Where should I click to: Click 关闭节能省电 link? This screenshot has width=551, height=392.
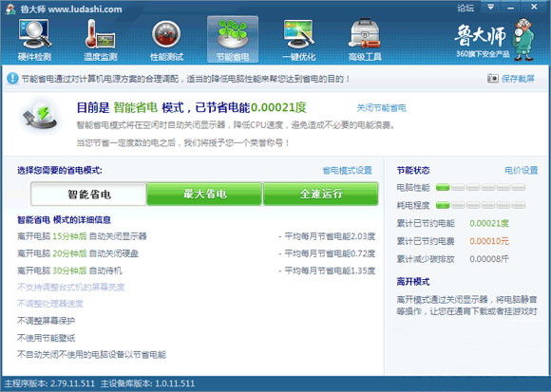coord(381,108)
